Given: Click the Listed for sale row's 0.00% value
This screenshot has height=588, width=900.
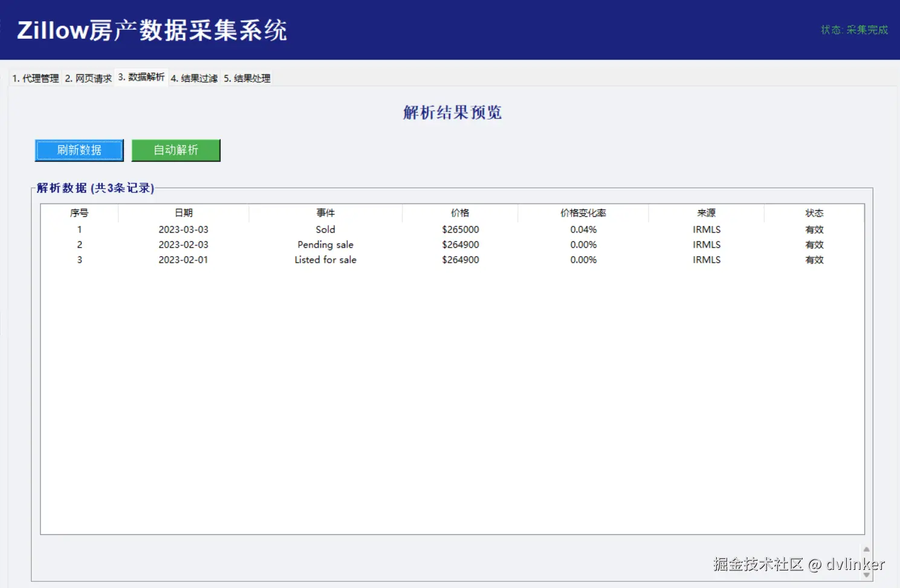Looking at the screenshot, I should click(583, 260).
